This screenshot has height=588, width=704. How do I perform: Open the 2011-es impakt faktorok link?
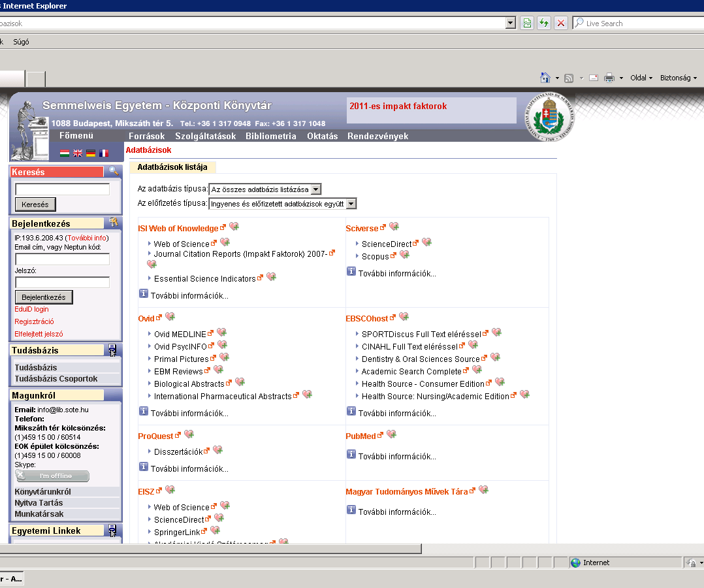point(398,106)
